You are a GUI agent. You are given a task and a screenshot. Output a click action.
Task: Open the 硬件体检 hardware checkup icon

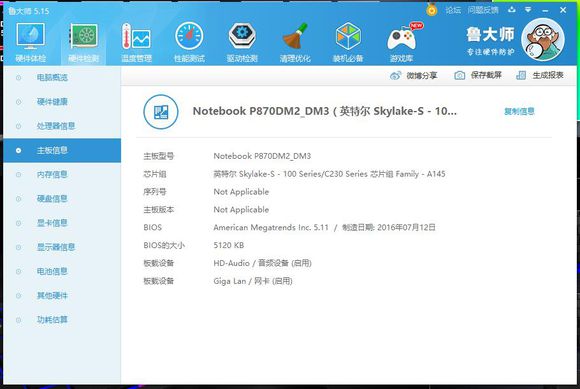[31, 42]
